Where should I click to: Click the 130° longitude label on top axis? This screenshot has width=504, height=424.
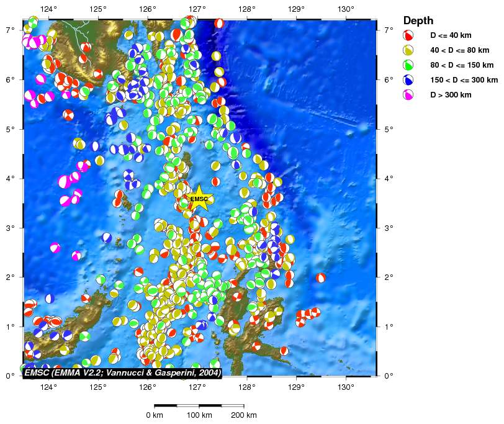click(346, 9)
